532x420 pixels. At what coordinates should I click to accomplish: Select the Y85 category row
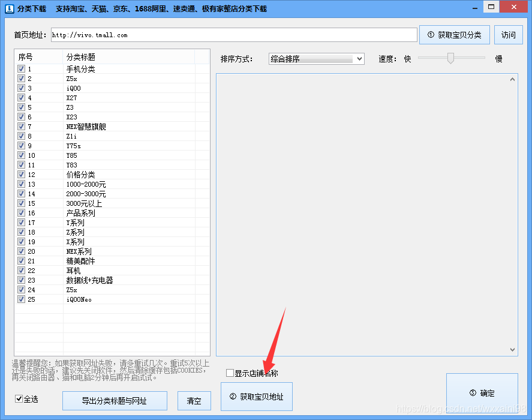pos(112,155)
